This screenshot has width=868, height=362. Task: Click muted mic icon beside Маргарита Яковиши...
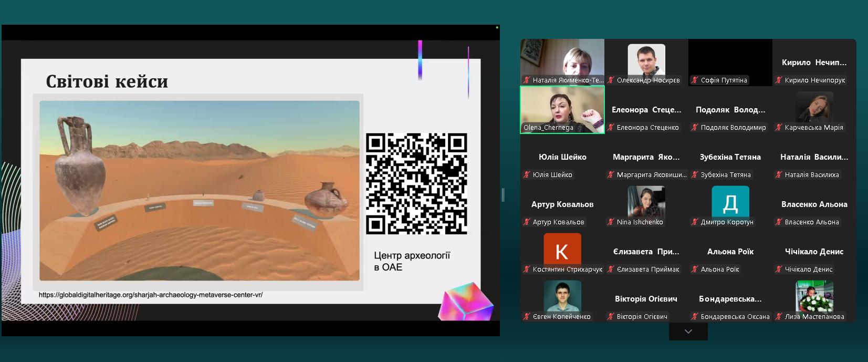611,175
